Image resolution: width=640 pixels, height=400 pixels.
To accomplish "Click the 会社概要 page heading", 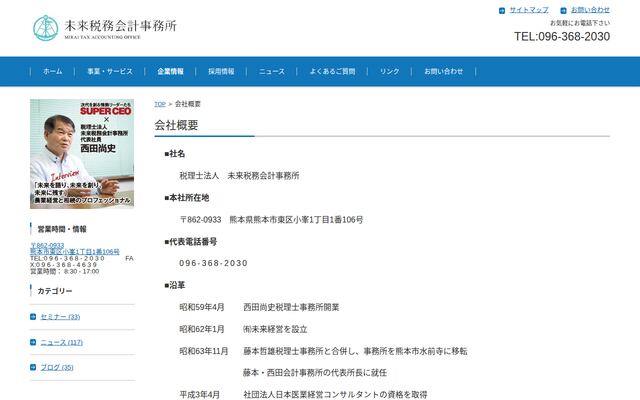I will (x=176, y=125).
